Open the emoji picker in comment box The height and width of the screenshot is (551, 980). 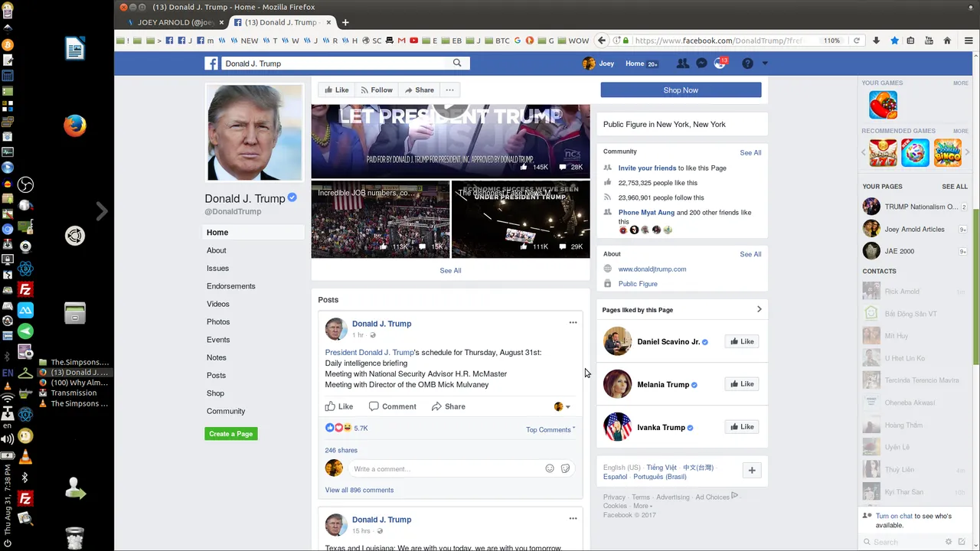coord(550,469)
